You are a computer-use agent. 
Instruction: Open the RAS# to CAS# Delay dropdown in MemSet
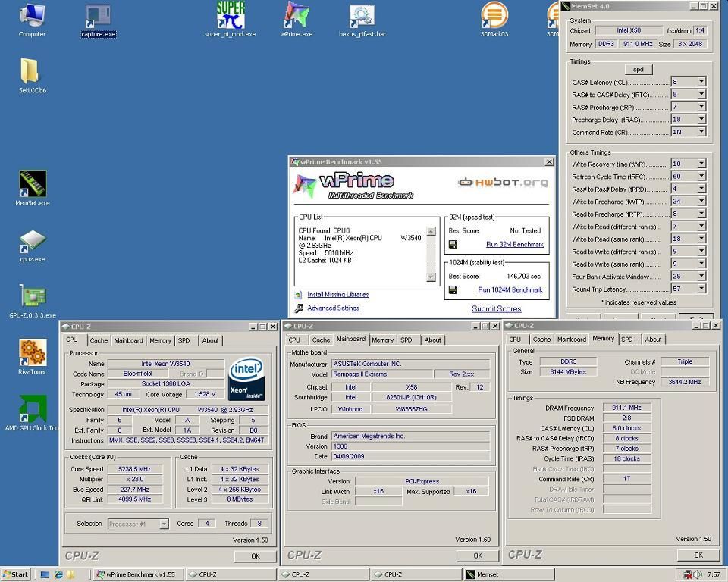click(701, 94)
